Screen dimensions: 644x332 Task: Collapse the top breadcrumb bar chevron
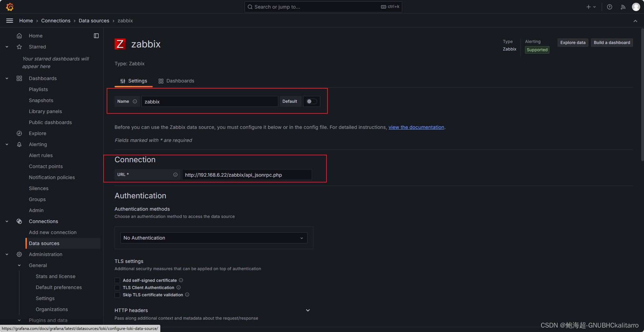pos(635,21)
